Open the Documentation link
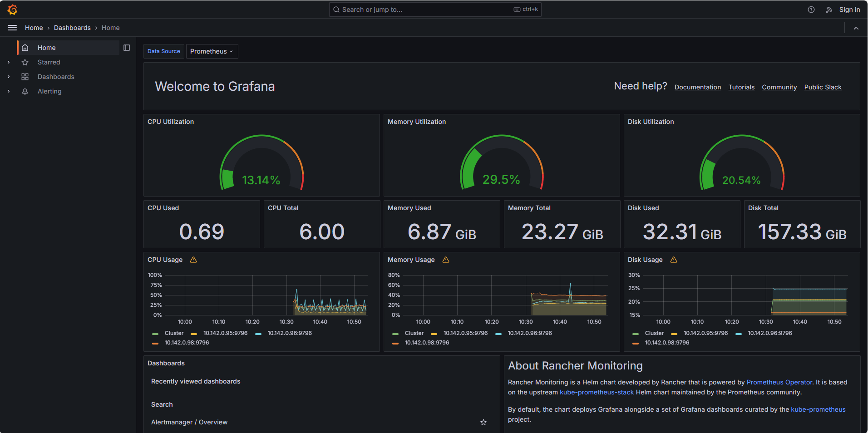 coord(698,87)
